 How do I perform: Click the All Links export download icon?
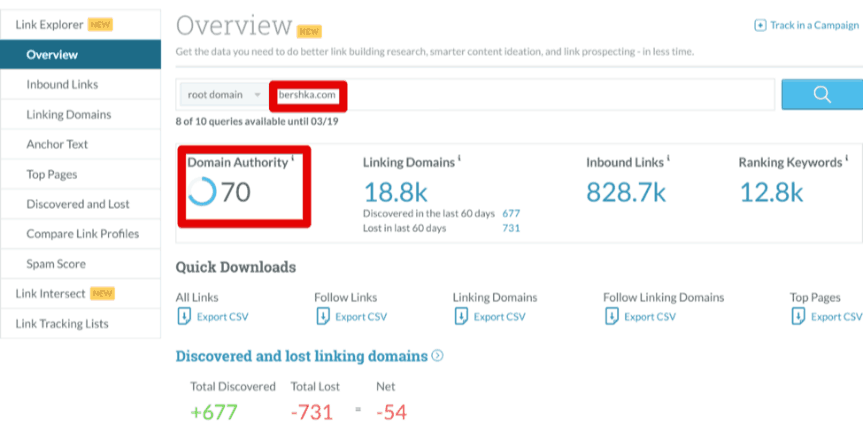pos(183,316)
